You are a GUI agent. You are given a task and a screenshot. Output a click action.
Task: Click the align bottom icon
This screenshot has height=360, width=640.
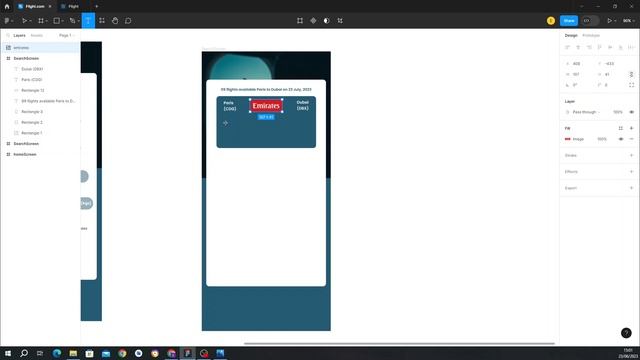click(x=620, y=47)
